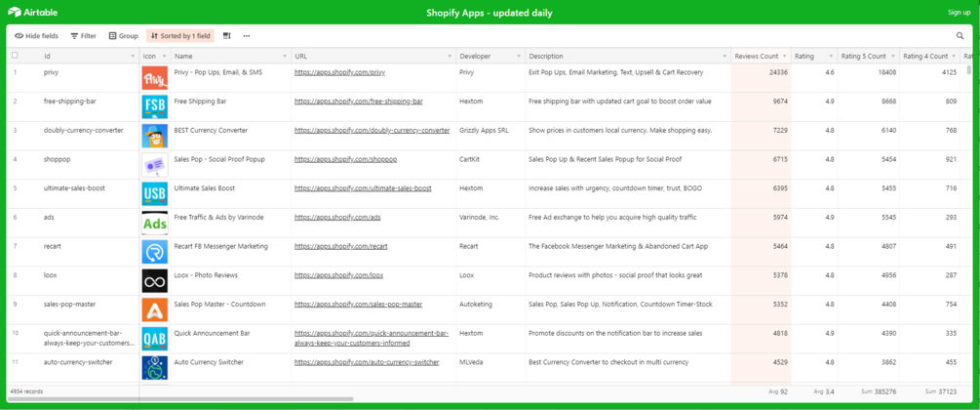This screenshot has width=980, height=410.
Task: Open Hide fields menu
Action: coord(36,36)
